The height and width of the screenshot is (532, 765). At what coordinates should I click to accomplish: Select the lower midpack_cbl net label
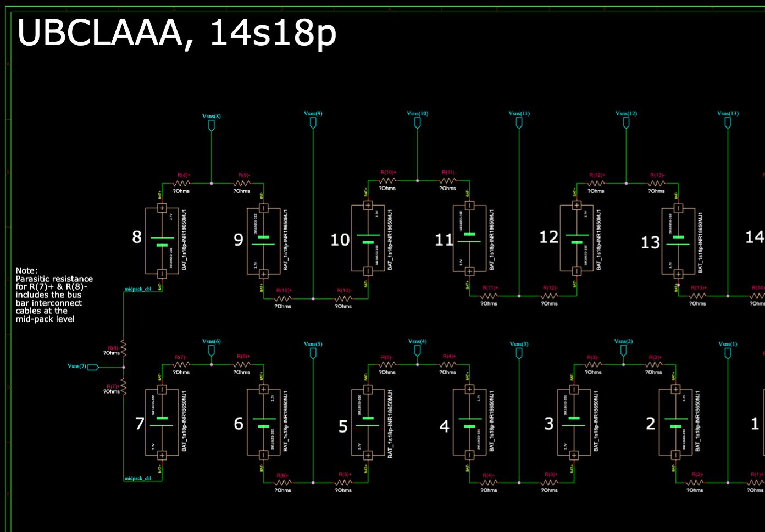click(137, 478)
